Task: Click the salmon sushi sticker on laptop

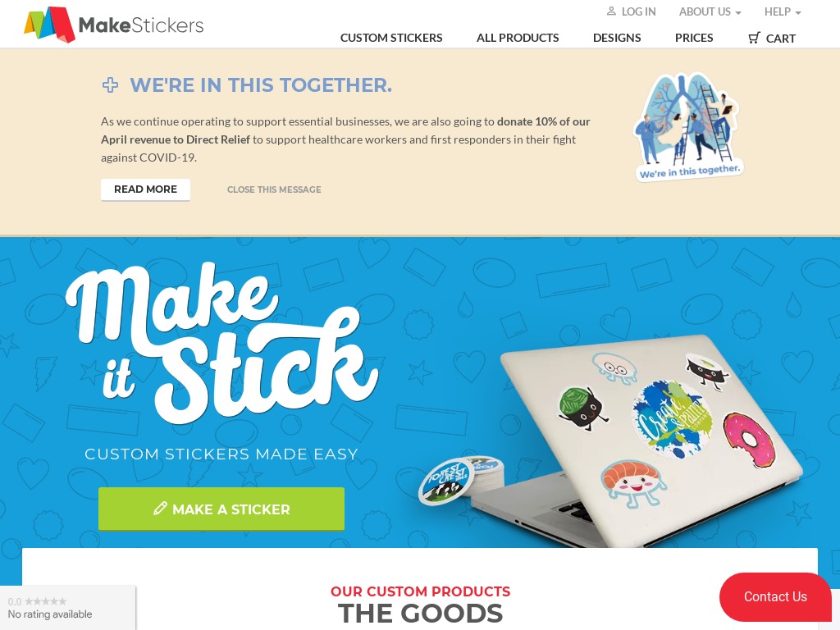Action: tap(633, 483)
